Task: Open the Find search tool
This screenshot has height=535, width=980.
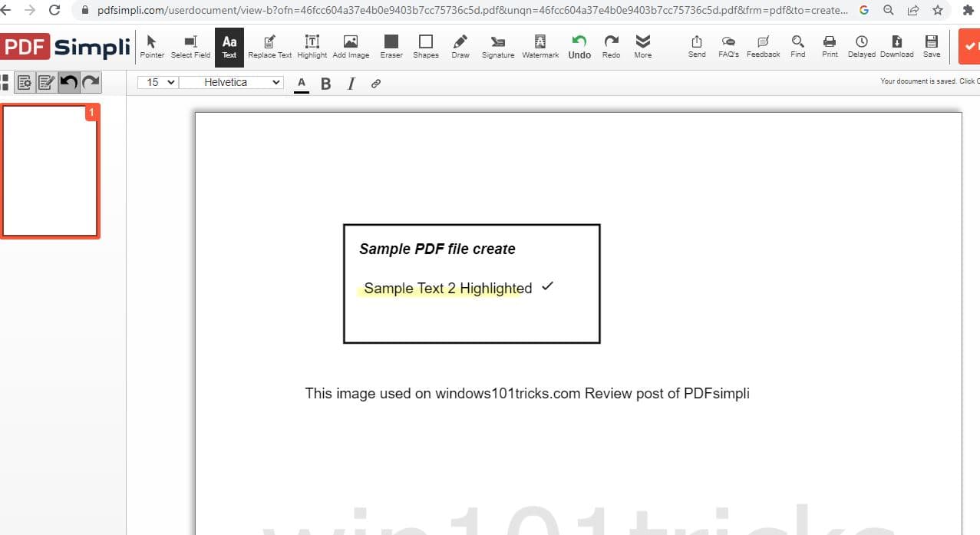Action: point(798,46)
